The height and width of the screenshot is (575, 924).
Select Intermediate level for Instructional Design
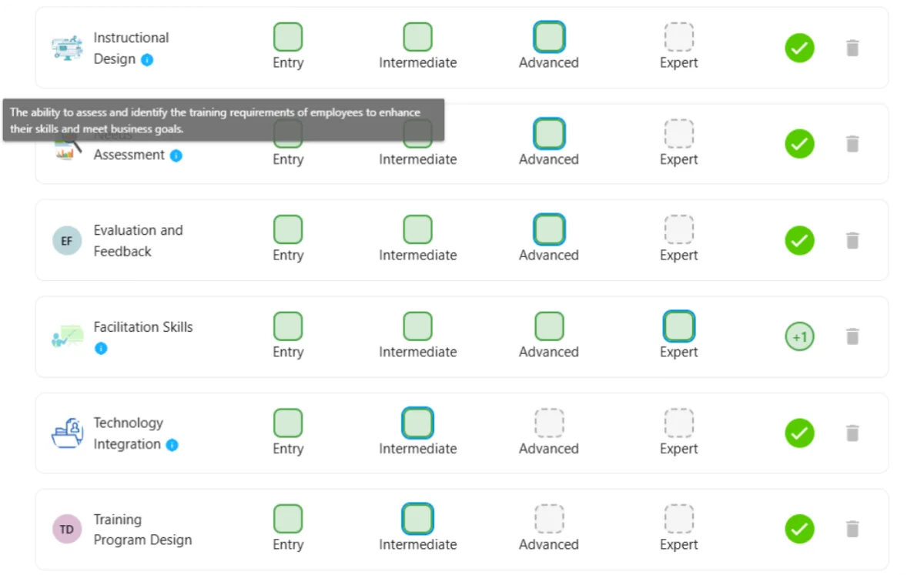tap(418, 37)
